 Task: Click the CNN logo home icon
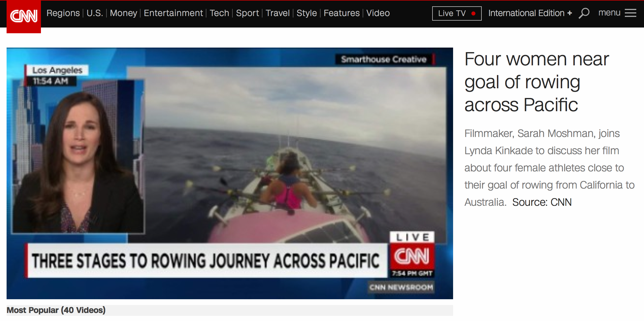(x=24, y=16)
